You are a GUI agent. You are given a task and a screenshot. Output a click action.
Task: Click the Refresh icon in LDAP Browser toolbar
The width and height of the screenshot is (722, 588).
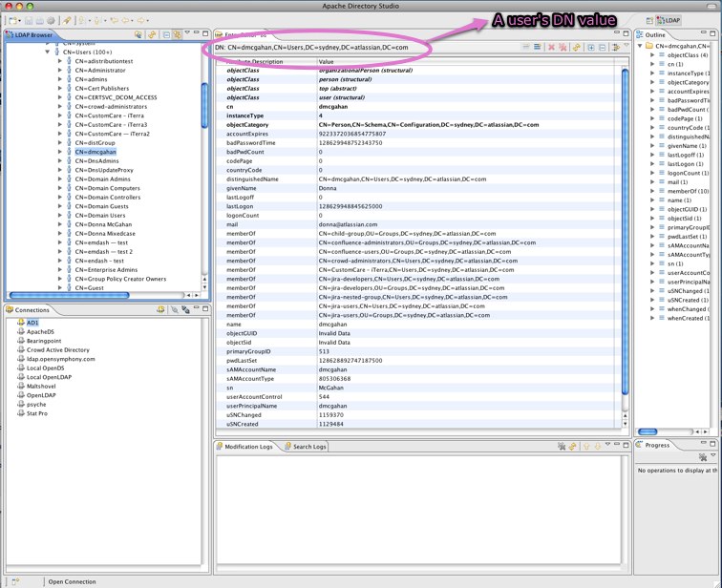click(152, 34)
